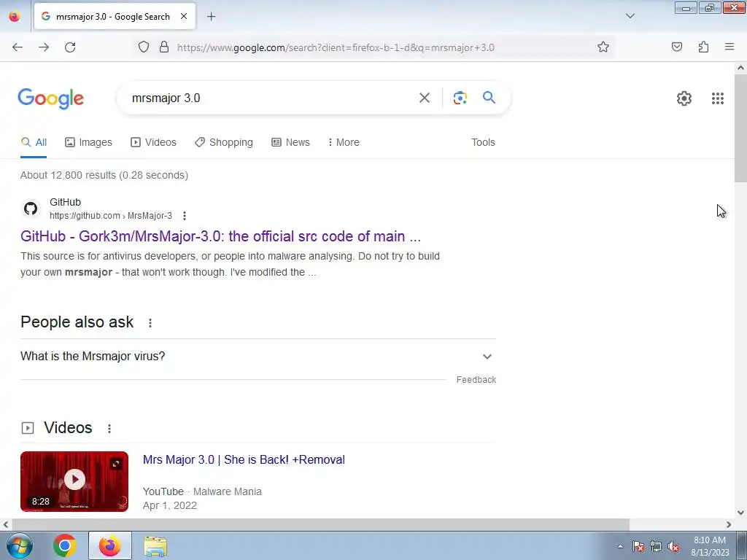Image resolution: width=747 pixels, height=560 pixels.
Task: Switch to the Images tab
Action: 88,142
